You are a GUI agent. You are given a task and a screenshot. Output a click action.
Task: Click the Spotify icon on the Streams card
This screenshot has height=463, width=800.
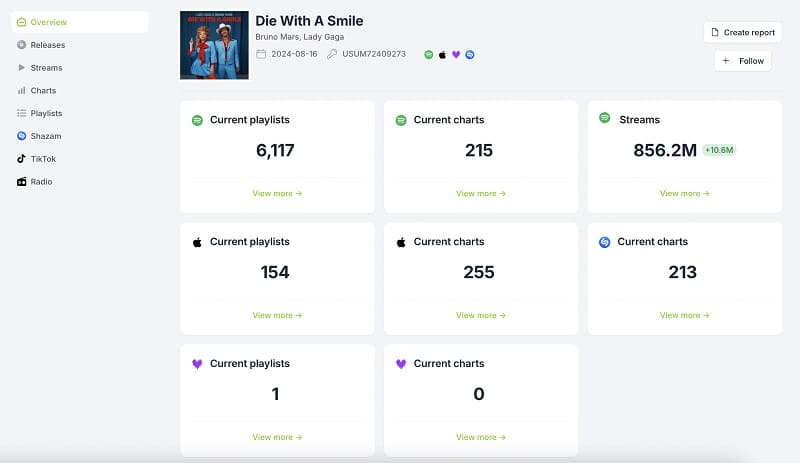click(604, 118)
